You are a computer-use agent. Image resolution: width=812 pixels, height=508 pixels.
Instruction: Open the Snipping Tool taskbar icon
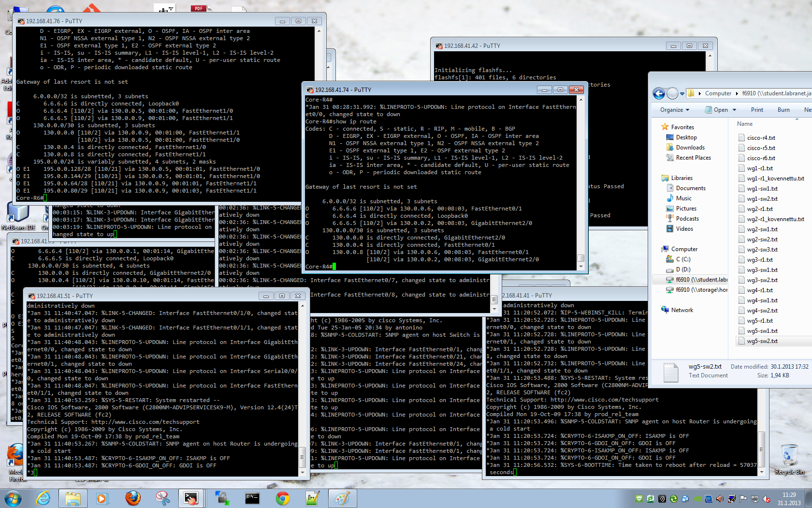click(163, 498)
